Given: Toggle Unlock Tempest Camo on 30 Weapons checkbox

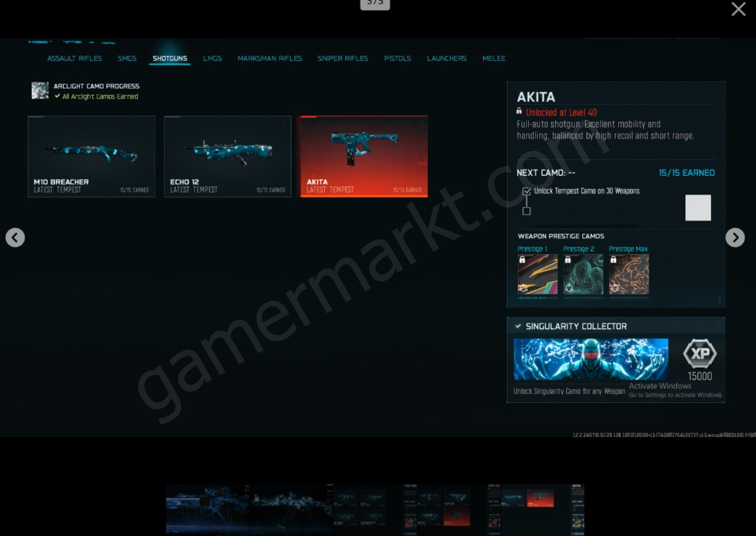Looking at the screenshot, I should 527,191.
